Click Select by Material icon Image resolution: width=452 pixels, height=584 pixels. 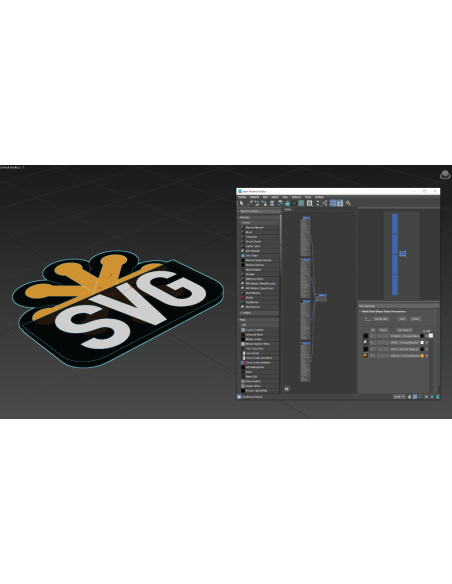(348, 203)
